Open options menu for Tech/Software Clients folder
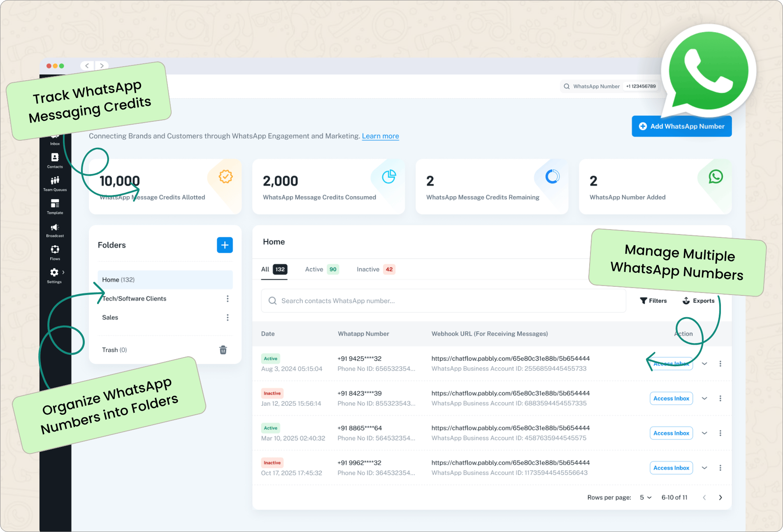This screenshot has width=783, height=532. point(228,299)
